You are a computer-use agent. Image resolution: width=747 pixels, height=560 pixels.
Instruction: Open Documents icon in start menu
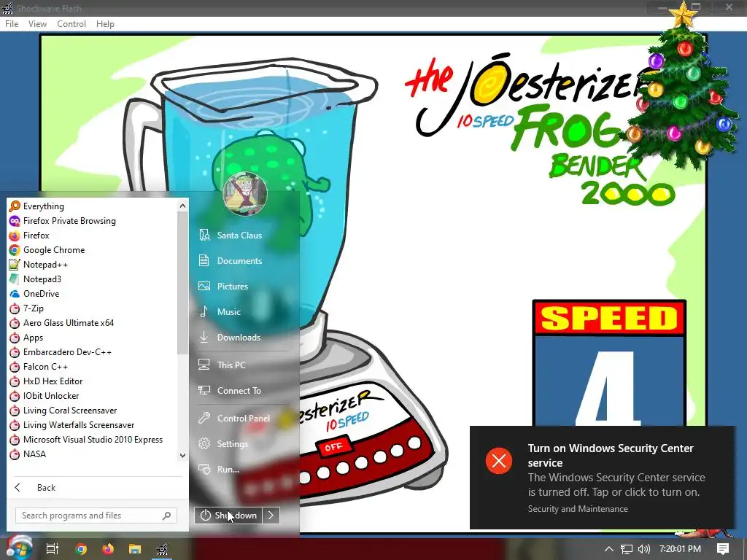pos(204,261)
